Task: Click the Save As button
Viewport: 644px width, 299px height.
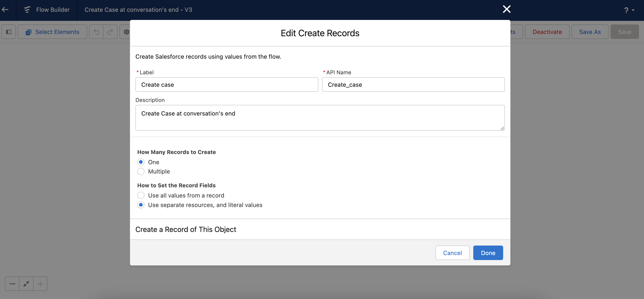Action: [x=590, y=32]
